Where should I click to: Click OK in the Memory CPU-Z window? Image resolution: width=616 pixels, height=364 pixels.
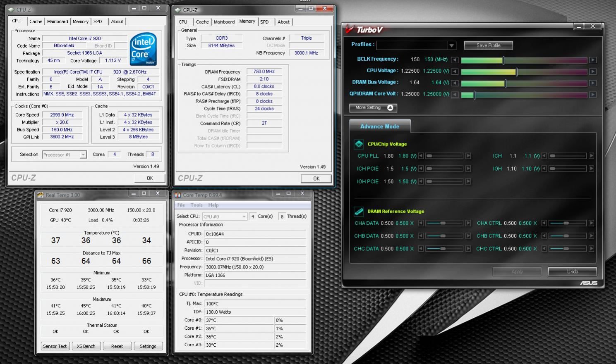click(316, 178)
